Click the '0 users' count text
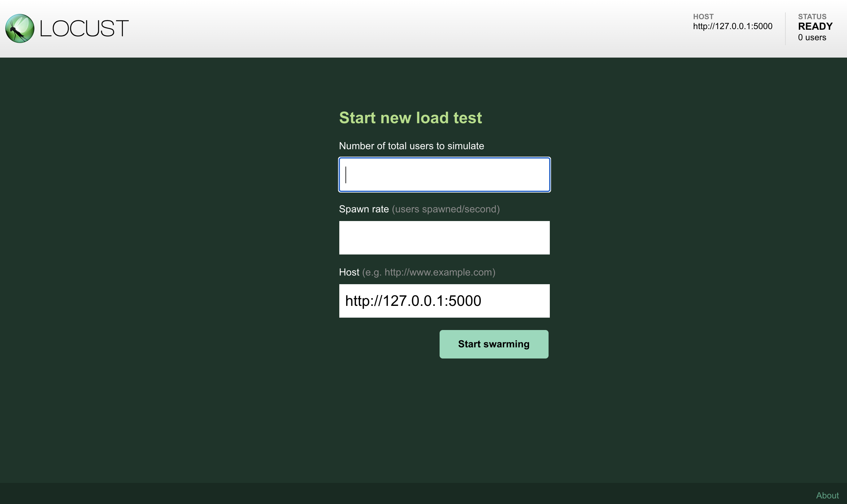The width and height of the screenshot is (847, 504). point(812,38)
